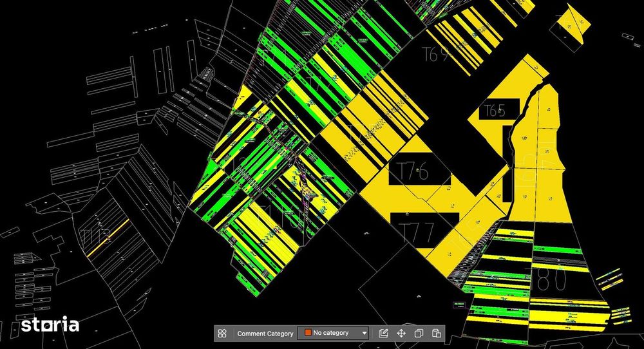Click the orange category color swatch
Image resolution: width=644 pixels, height=349 pixels.
[x=308, y=332]
